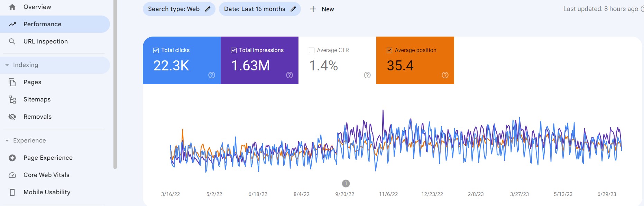Image resolution: width=644 pixels, height=206 pixels.
Task: Select Performance in the sidebar
Action: point(42,24)
